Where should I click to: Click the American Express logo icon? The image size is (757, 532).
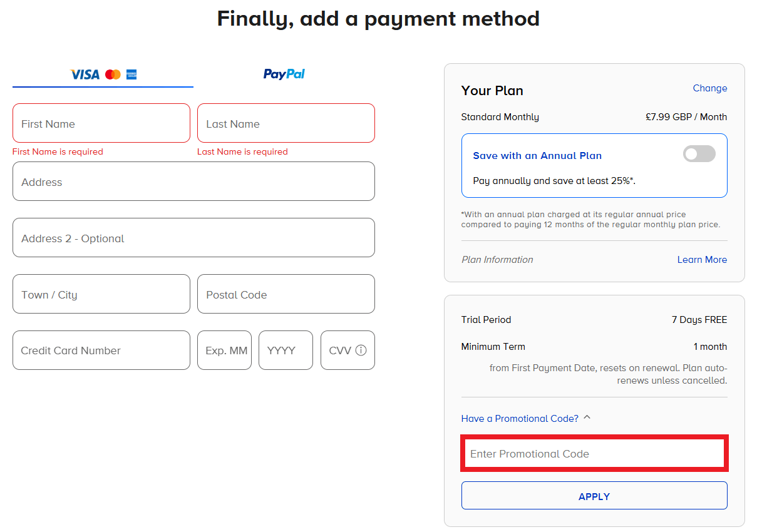pos(131,74)
